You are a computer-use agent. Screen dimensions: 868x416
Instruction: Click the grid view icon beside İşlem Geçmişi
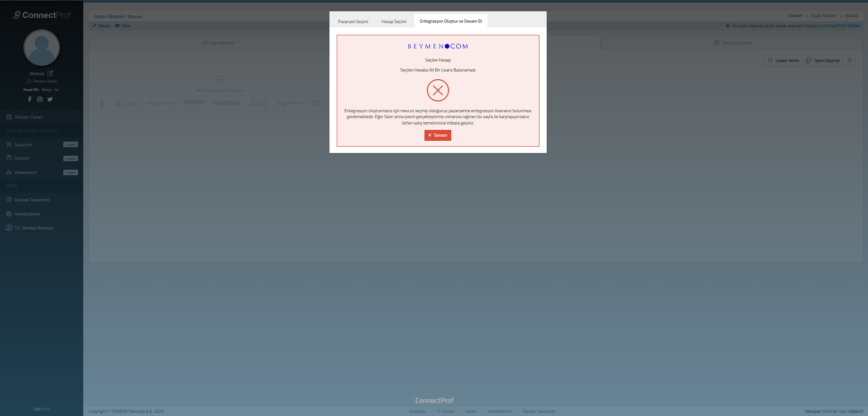849,61
